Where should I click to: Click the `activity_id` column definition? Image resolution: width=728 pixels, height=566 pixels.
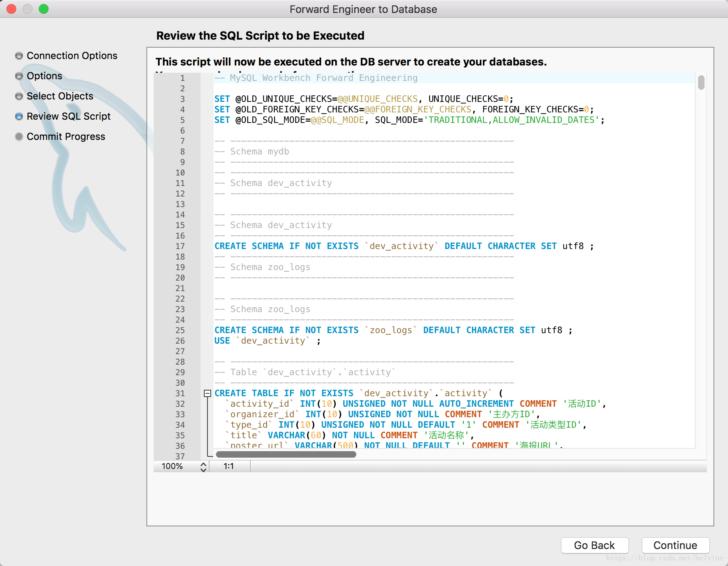pyautogui.click(x=415, y=403)
